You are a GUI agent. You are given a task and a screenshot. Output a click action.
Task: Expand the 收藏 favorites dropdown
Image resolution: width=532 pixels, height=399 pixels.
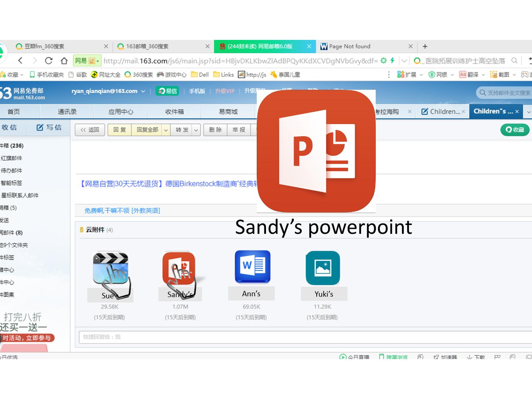[x=22, y=75]
